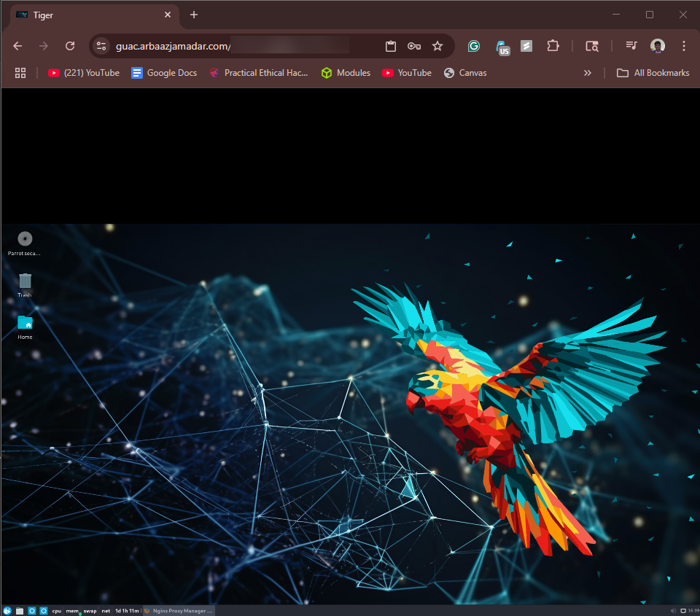The image size is (700, 616).
Task: Click the Grammarly extension icon
Action: (x=474, y=46)
